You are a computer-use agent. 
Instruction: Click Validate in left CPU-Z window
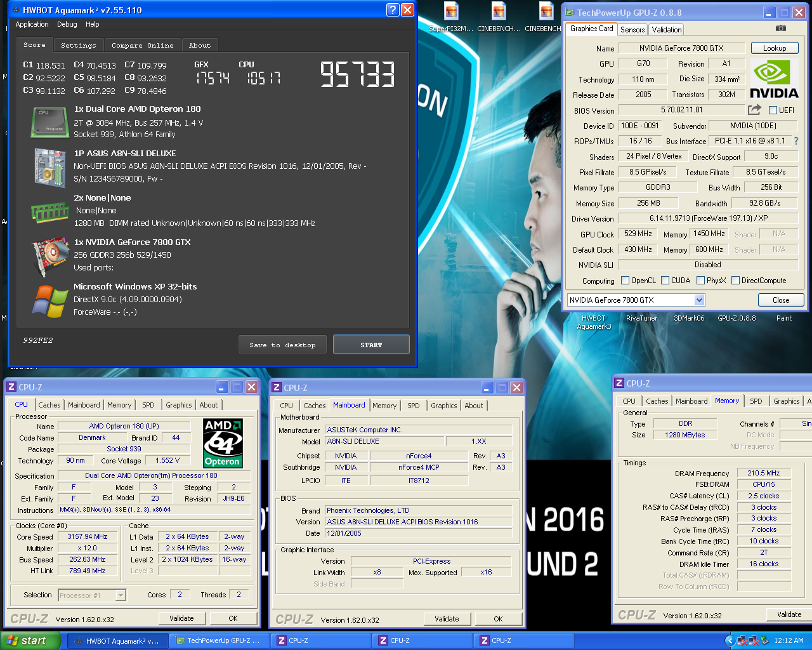[181, 618]
